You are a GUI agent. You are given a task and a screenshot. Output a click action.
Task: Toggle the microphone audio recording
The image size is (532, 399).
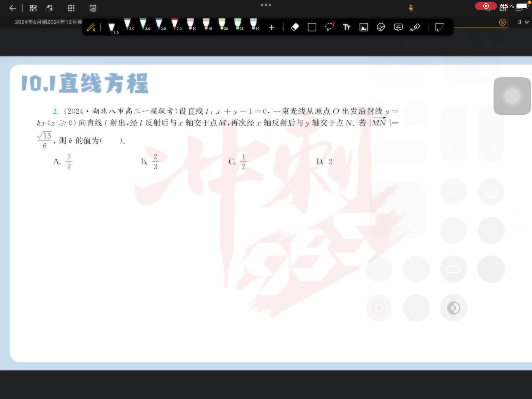(x=411, y=8)
